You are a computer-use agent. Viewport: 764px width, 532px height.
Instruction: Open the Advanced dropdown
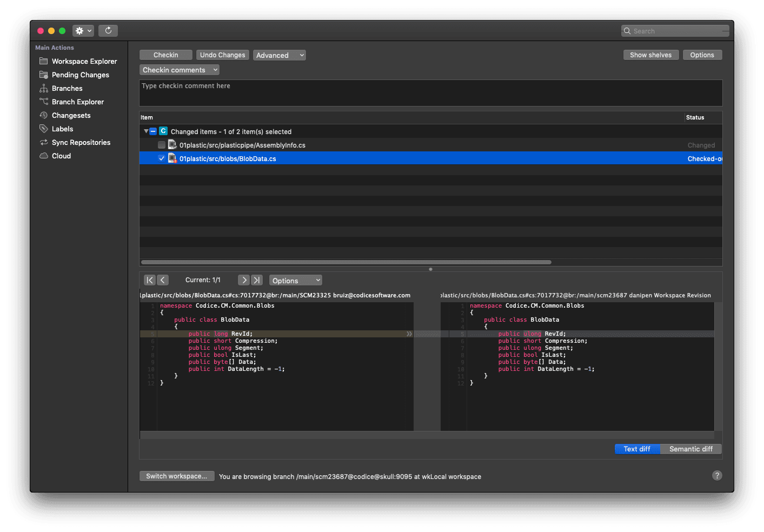pyautogui.click(x=279, y=55)
